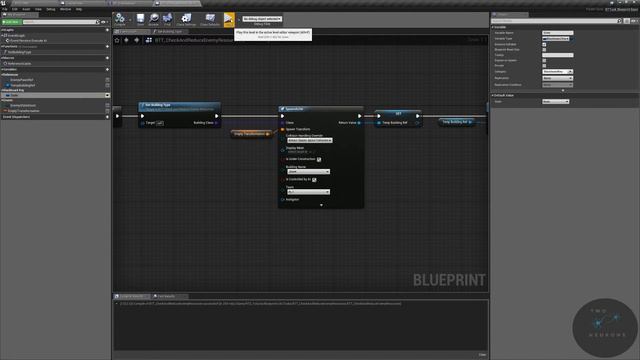Open the Window menu

65,9
